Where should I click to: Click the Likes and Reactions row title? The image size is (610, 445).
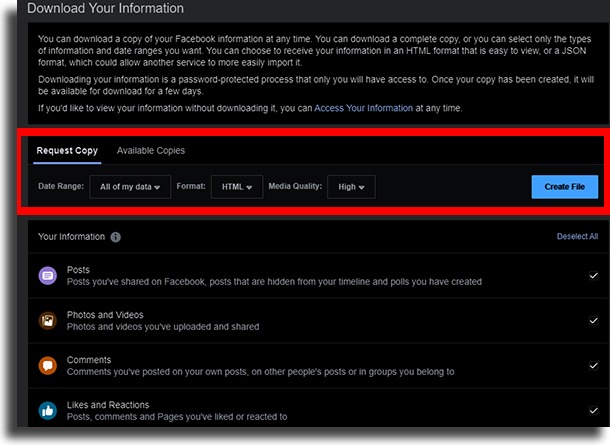pos(108,405)
